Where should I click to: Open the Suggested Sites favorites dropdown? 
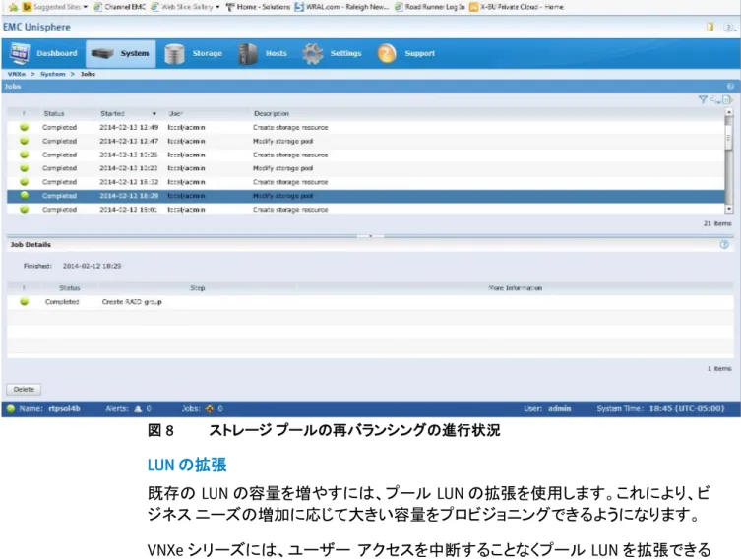coord(55,7)
